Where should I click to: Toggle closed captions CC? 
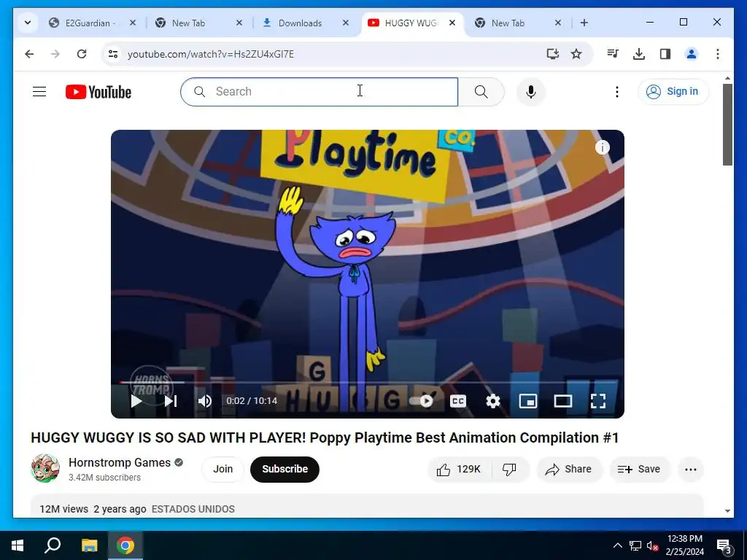tap(458, 401)
